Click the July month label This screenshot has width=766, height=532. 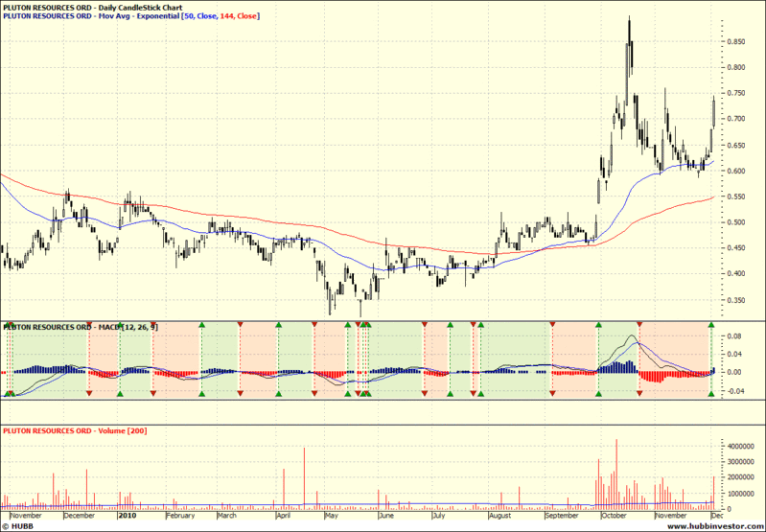[439, 516]
